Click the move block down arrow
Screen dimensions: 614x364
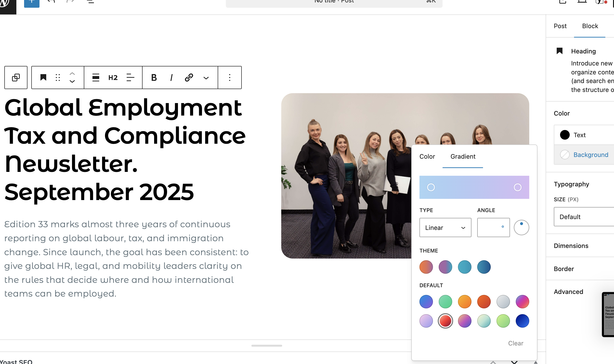pyautogui.click(x=72, y=81)
